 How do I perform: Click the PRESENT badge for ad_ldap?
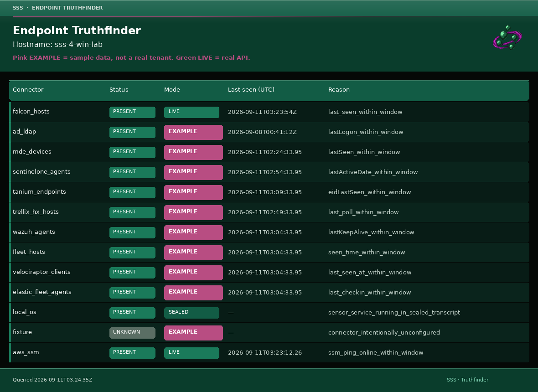132,132
